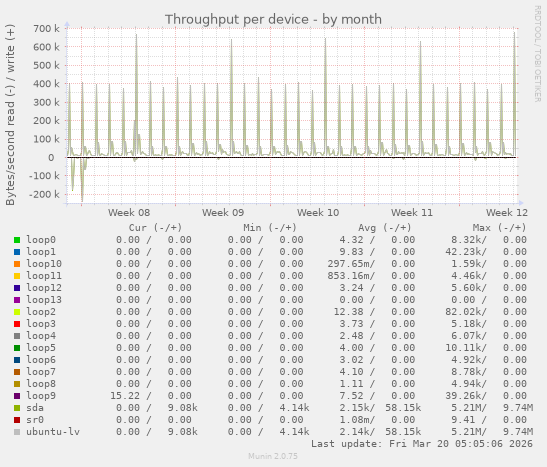This screenshot has width=547, height=467.
Task: Click the -200 k y-axis label
Action: [44, 194]
